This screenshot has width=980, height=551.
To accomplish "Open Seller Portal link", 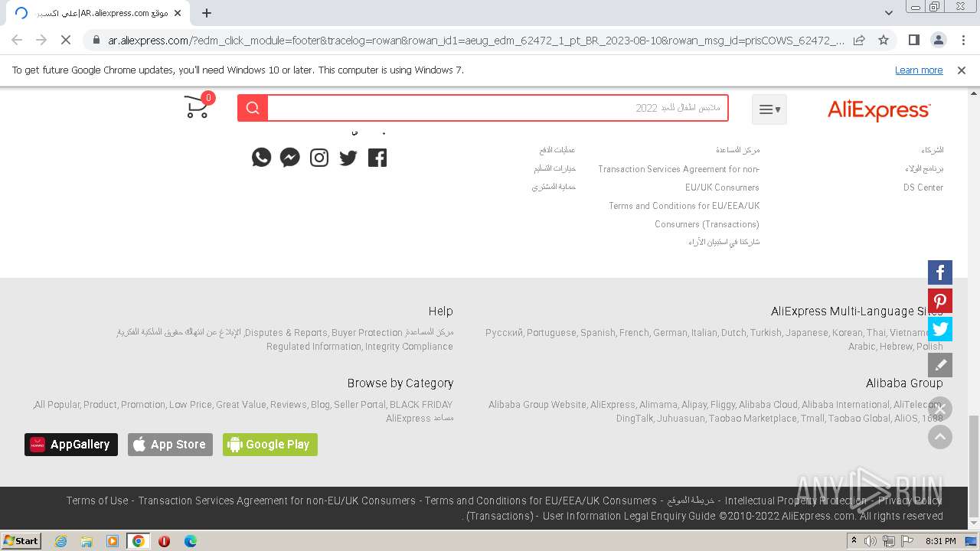I will pyautogui.click(x=360, y=405).
